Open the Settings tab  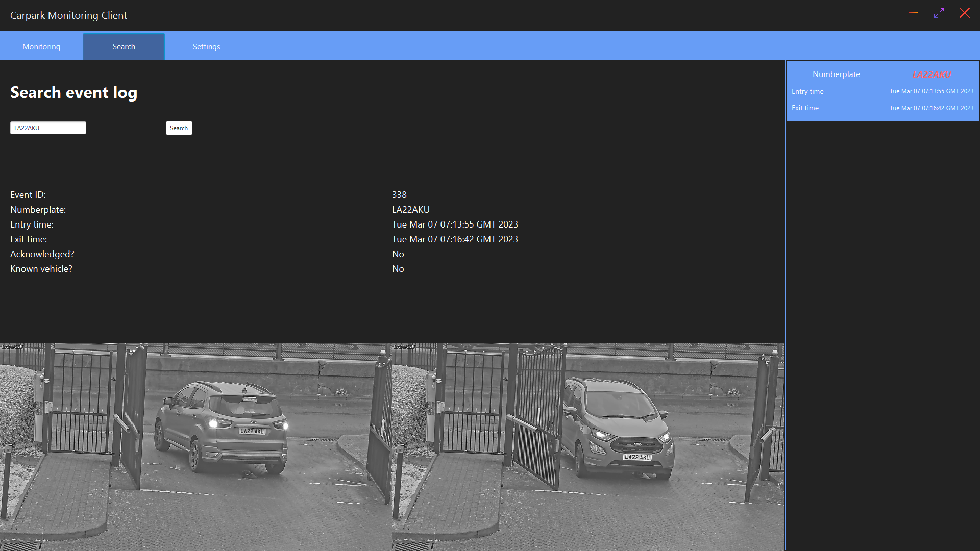[x=206, y=46]
